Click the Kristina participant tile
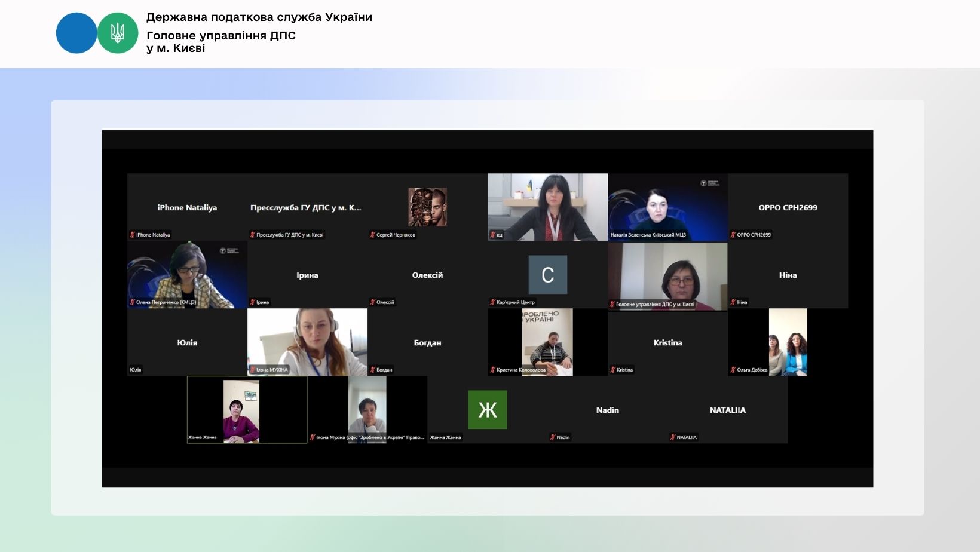The height and width of the screenshot is (552, 980). 667,342
